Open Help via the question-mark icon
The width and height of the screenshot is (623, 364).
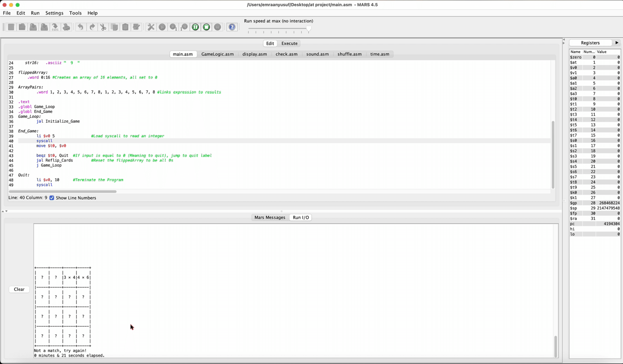[x=232, y=27]
